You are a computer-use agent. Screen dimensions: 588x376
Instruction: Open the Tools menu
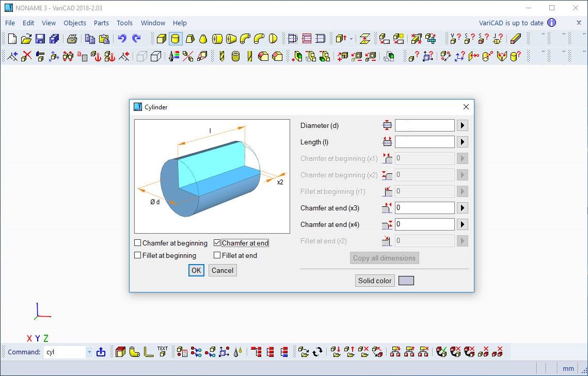coord(124,23)
